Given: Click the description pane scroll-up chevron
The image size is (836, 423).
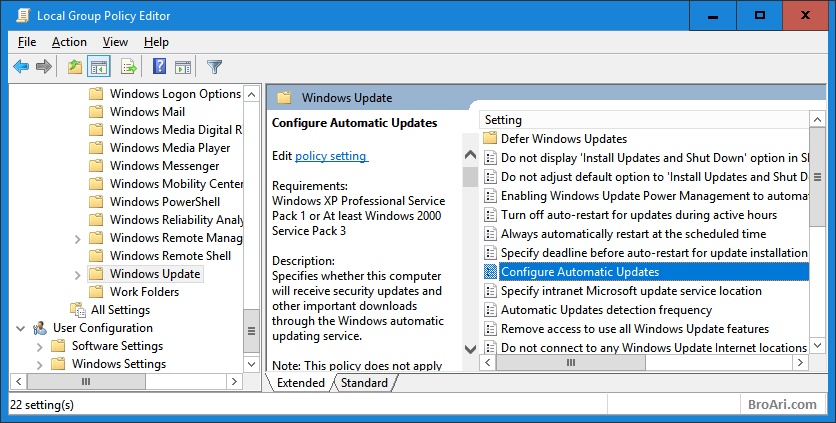Looking at the screenshot, I should pyautogui.click(x=470, y=155).
